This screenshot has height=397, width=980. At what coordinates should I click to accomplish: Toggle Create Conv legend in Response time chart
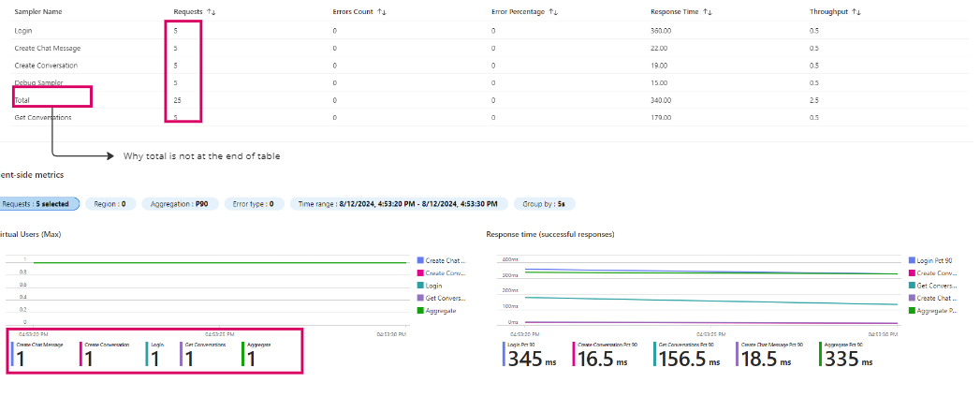[x=933, y=273]
